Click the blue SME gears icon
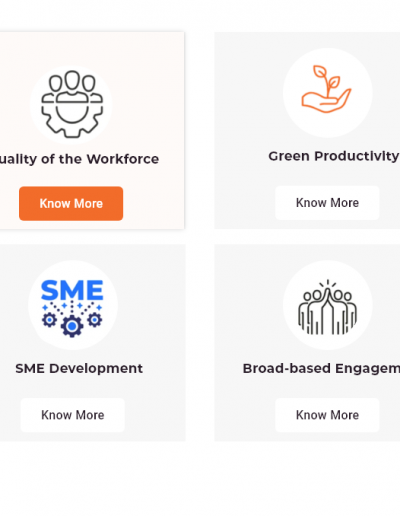 click(x=72, y=308)
